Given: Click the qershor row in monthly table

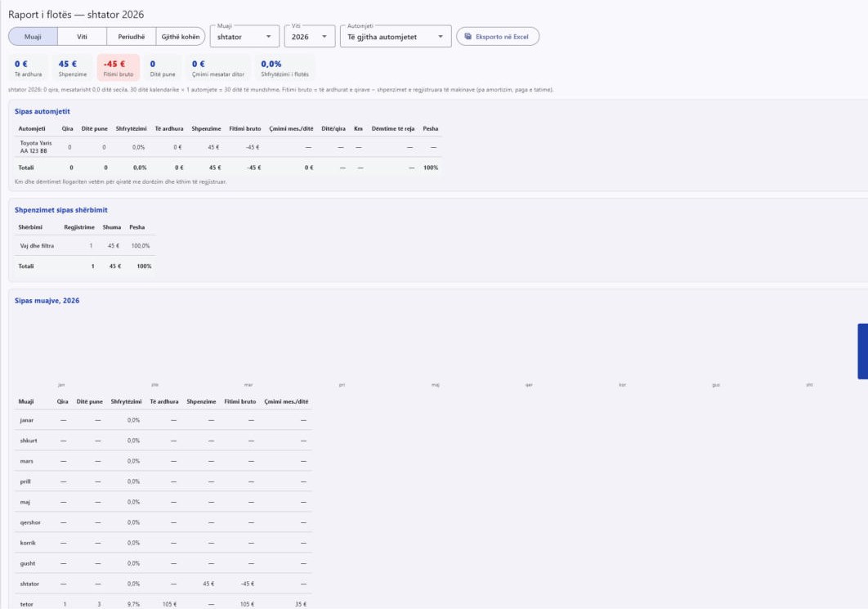Looking at the screenshot, I should point(163,522).
